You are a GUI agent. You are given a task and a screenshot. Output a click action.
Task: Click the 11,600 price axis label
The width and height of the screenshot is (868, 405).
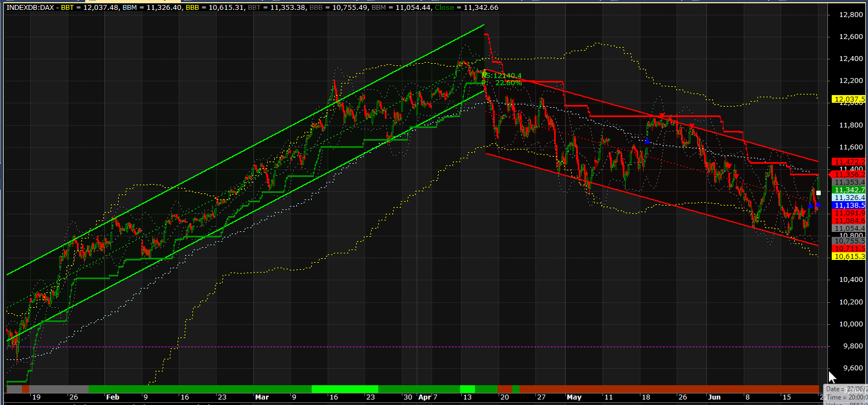[851, 147]
